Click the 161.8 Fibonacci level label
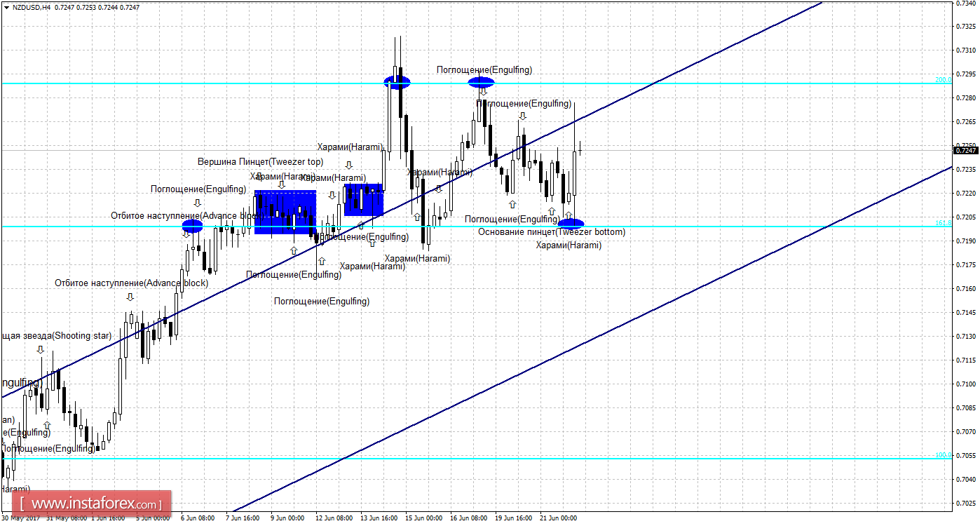The height and width of the screenshot is (526, 980). point(943,223)
